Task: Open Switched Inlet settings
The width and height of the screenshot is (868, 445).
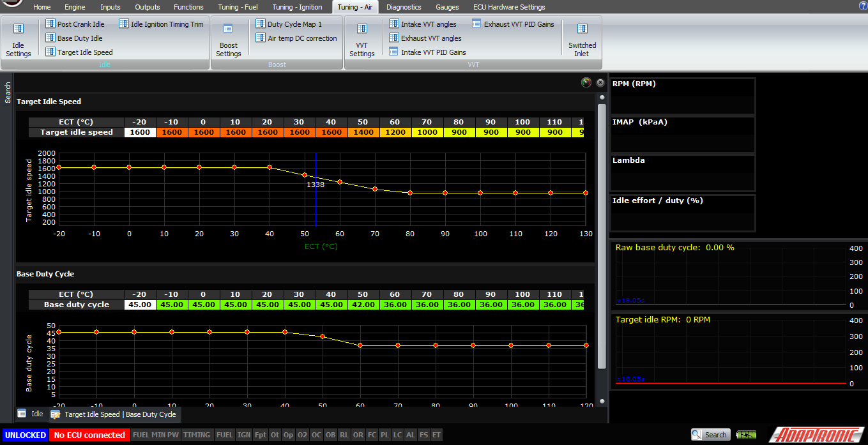Action: coord(582,40)
